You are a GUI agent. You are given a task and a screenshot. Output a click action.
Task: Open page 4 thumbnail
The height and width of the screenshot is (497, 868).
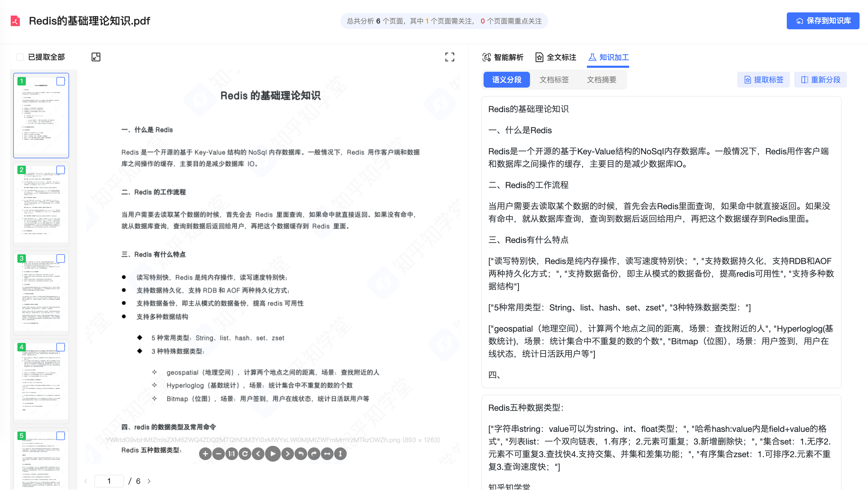(41, 381)
